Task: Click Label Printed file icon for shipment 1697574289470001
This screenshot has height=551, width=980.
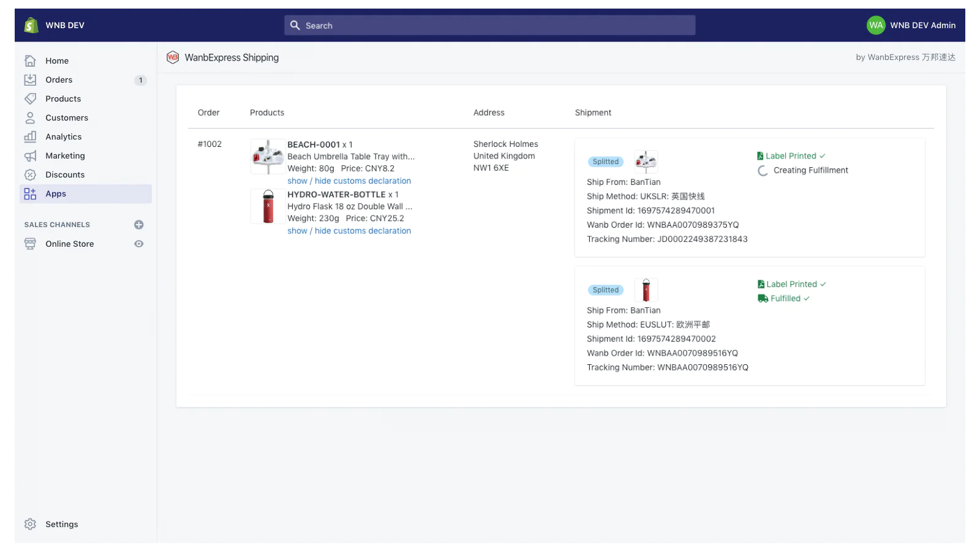Action: [760, 156]
